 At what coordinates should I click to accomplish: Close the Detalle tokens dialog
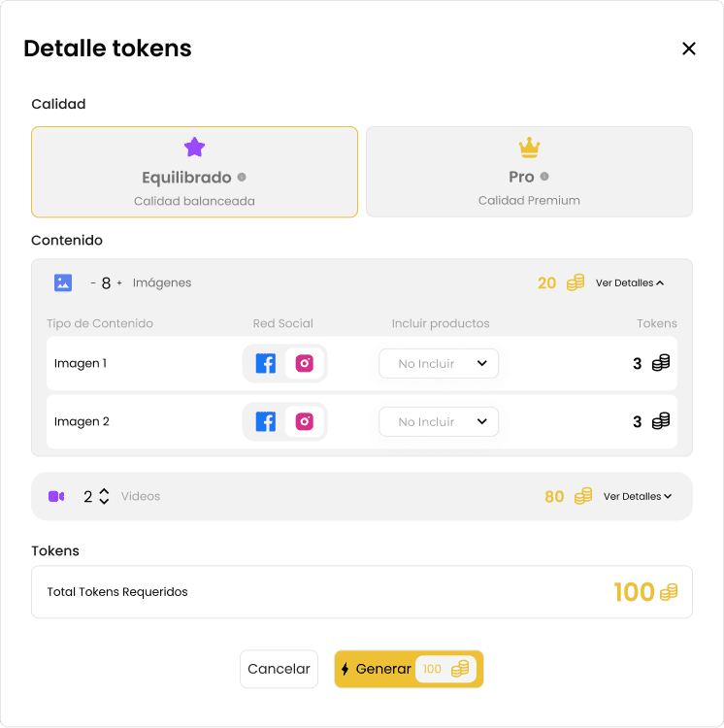[x=689, y=49]
